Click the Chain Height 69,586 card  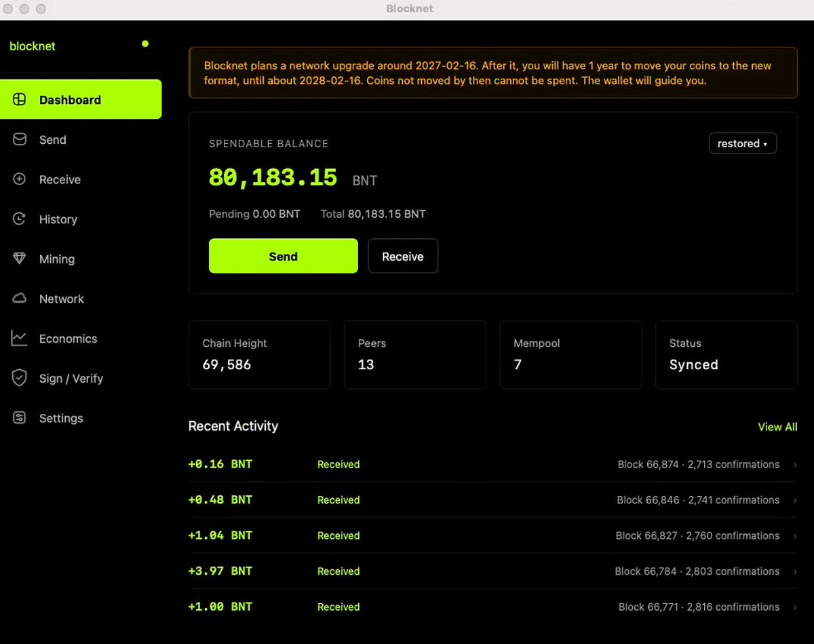259,355
